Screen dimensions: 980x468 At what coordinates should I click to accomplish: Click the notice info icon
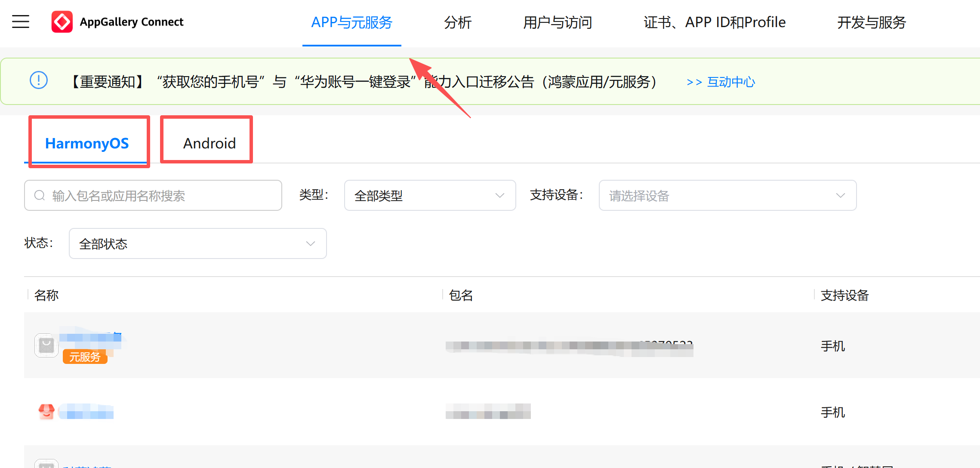(39, 80)
